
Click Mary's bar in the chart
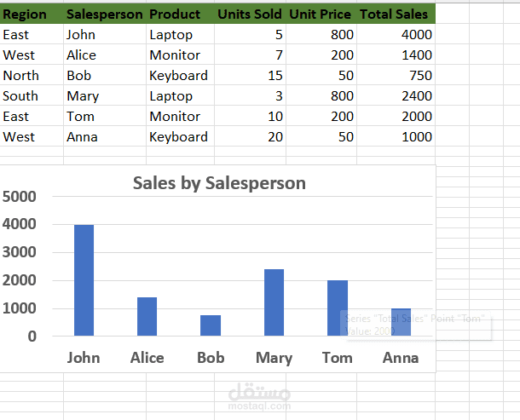[x=274, y=302]
